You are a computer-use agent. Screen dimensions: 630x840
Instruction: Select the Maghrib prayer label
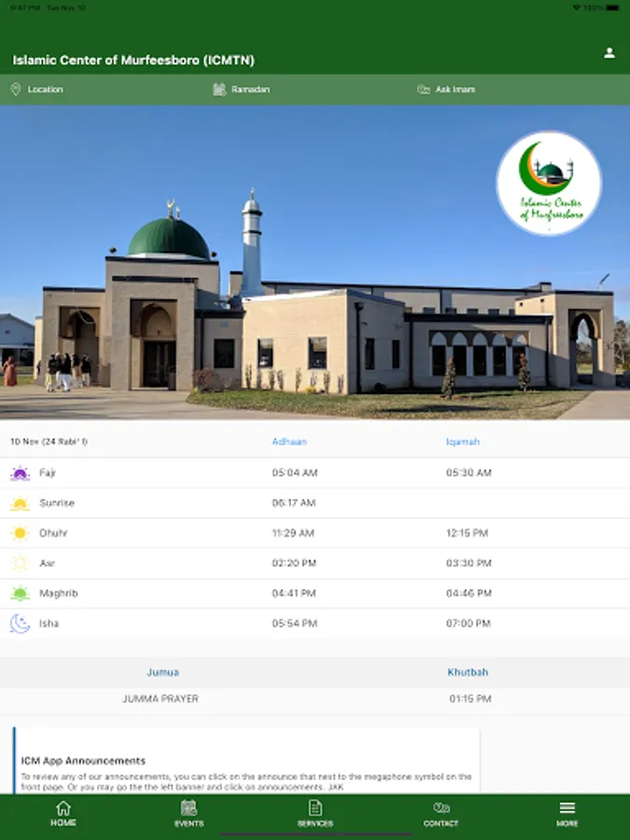click(59, 594)
